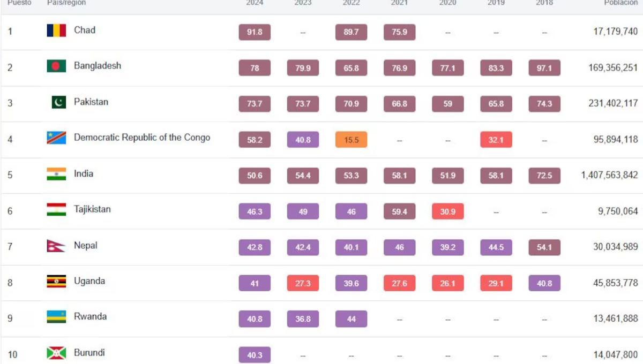Click India's population figure 1,407,563,842
The height and width of the screenshot is (364, 643).
(609, 175)
